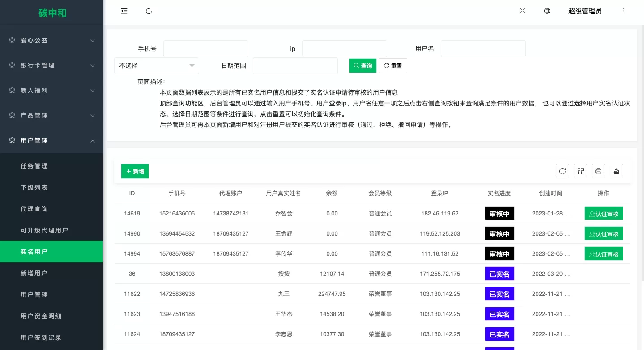This screenshot has height=350, width=644.
Task: Collapse the sidebar with the menu fold icon
Action: (x=124, y=11)
